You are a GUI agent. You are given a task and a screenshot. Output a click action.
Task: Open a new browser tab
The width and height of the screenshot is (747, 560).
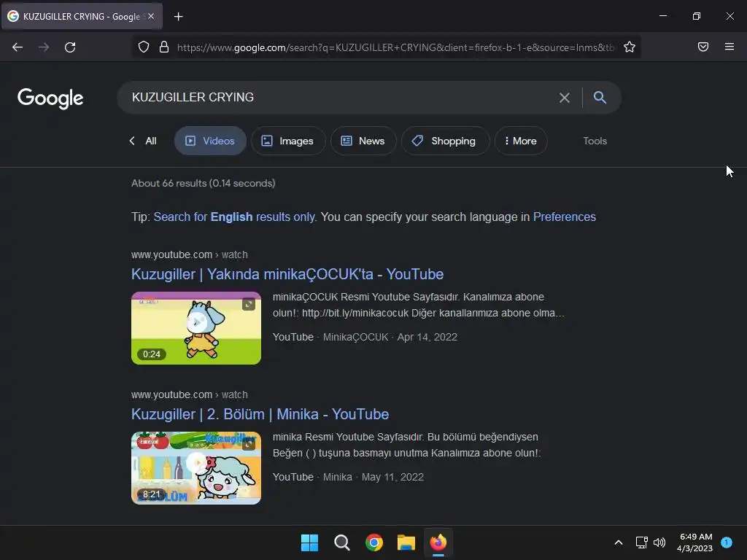coord(178,17)
